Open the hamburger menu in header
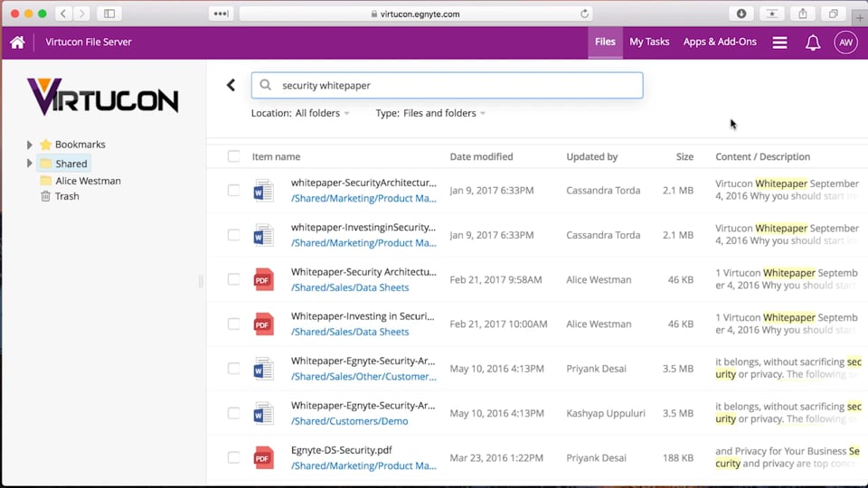Screen dimensions: 868x488 click(779, 42)
